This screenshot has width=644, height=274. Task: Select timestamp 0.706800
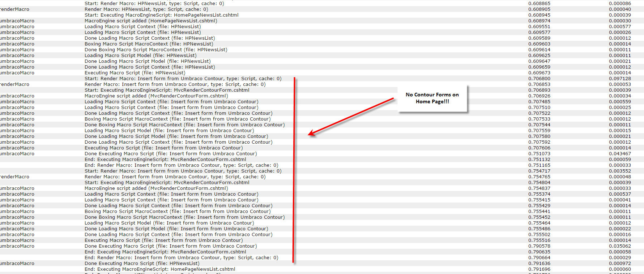[539, 79]
